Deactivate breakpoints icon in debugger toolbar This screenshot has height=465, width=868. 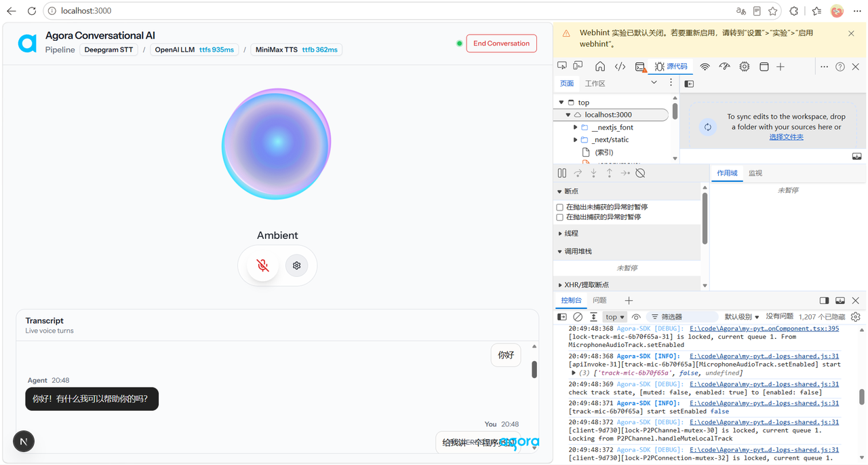640,173
